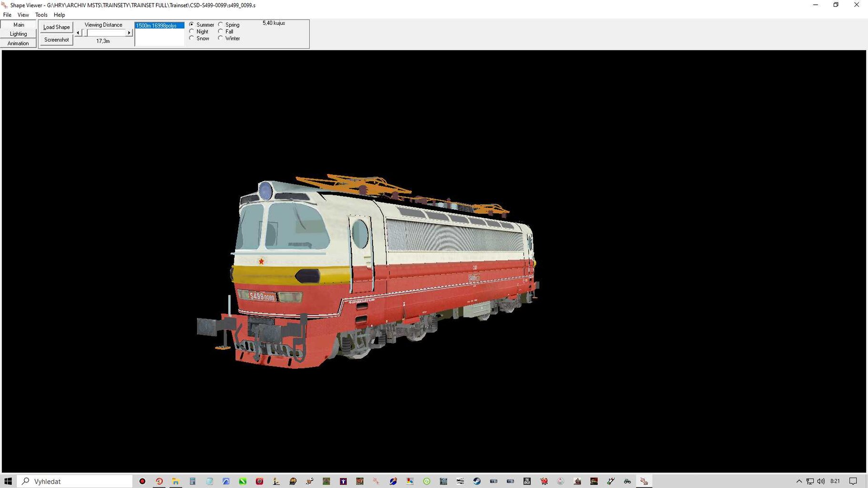Click the Viewing Distance right arrow
Image resolution: width=868 pixels, height=488 pixels.
[129, 33]
